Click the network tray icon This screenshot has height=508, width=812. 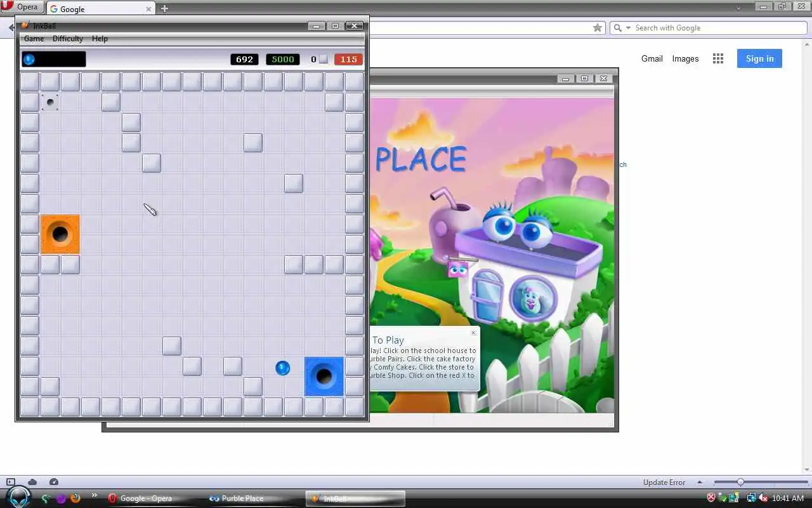pyautogui.click(x=752, y=498)
